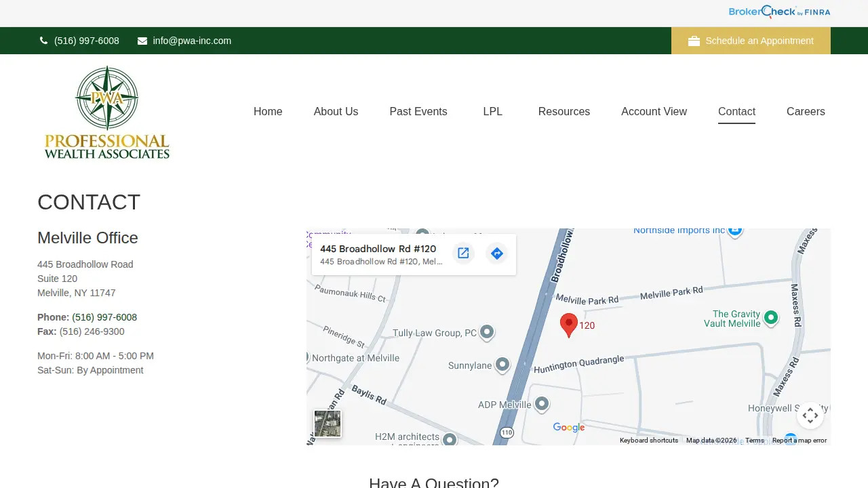Click route 110 highway shield on map
Image resolution: width=868 pixels, height=488 pixels.
pyautogui.click(x=507, y=432)
